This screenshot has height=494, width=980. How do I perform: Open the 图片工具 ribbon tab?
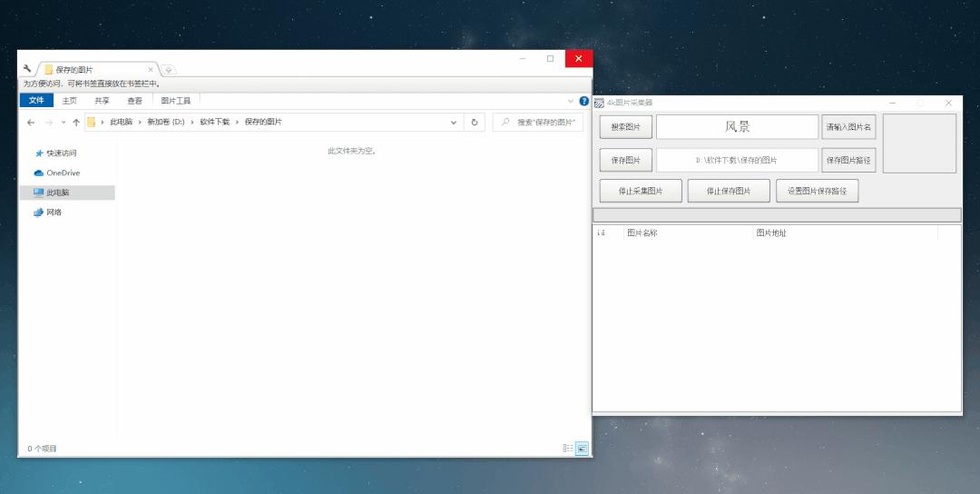tap(176, 101)
